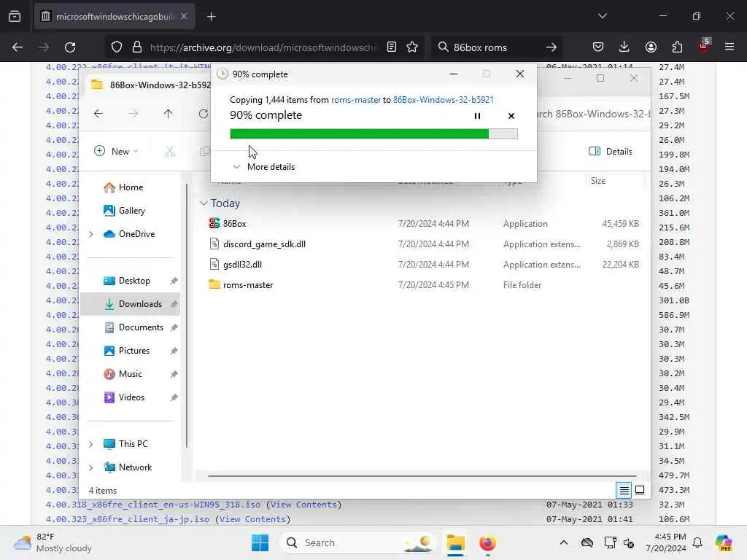This screenshot has width=747, height=560.
Task: Expand the Network tree node
Action: pos(91,467)
